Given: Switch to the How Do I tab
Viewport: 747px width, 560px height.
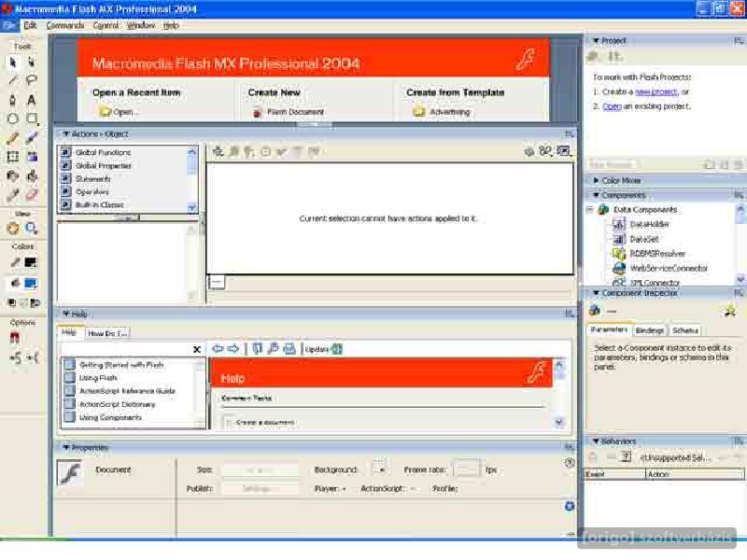Looking at the screenshot, I should point(107,333).
